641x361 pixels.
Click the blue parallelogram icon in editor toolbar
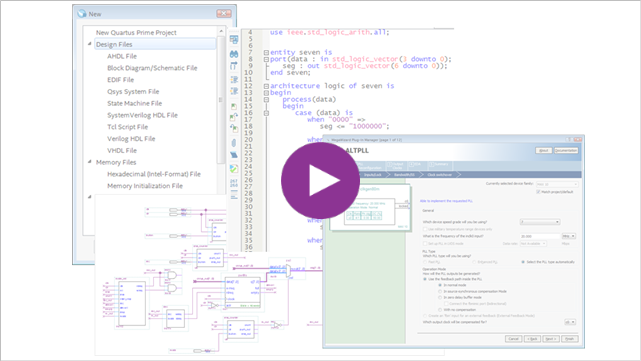[234, 155]
